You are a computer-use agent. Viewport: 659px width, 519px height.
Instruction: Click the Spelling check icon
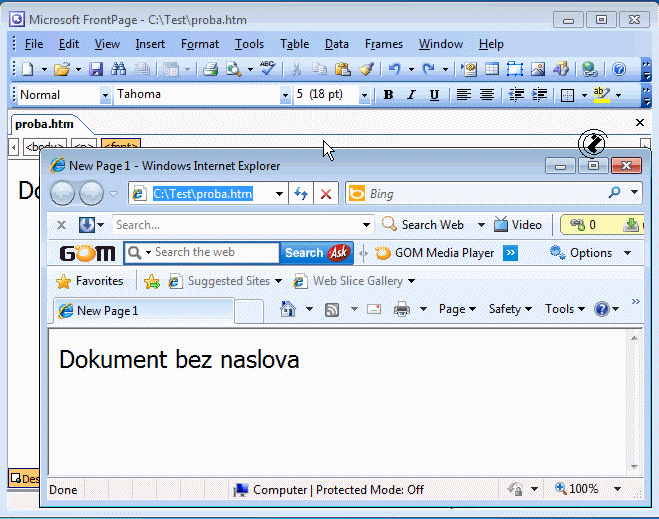tap(267, 69)
